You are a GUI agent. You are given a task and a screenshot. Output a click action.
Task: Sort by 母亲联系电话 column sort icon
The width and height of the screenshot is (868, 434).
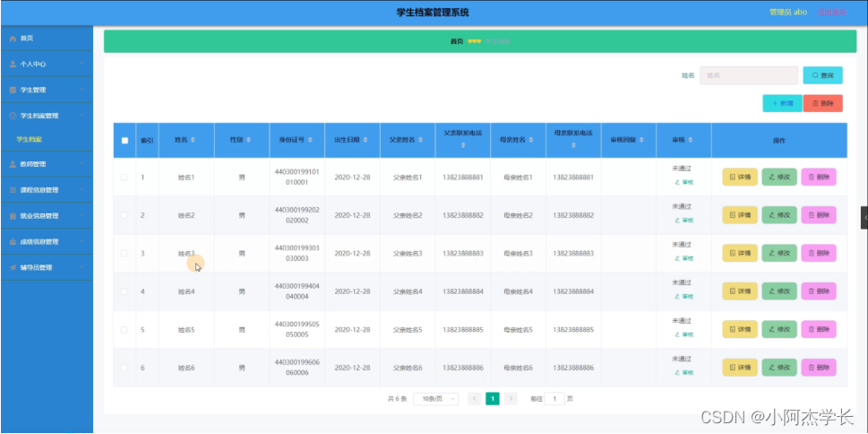[573, 146]
